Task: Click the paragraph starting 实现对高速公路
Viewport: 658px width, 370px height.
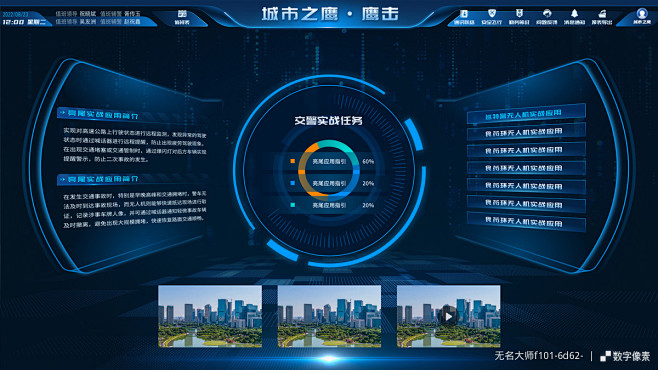Action: [x=135, y=144]
